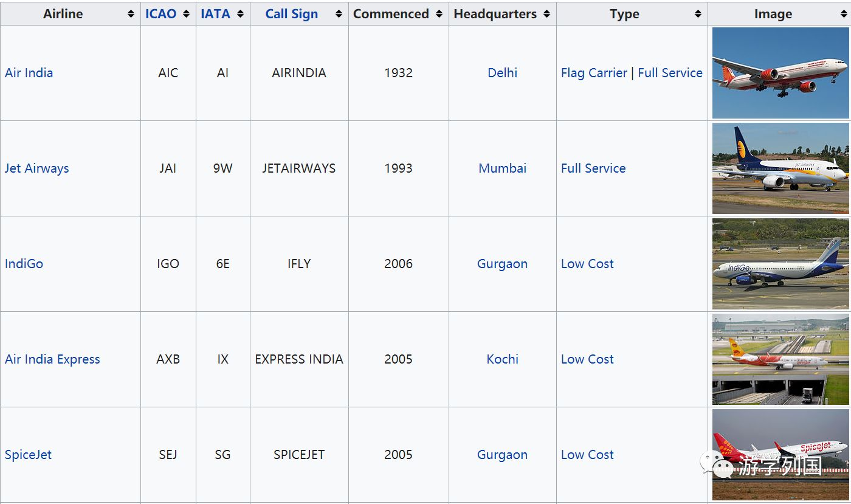Open the Jet Airways airline link
851x504 pixels.
(36, 168)
